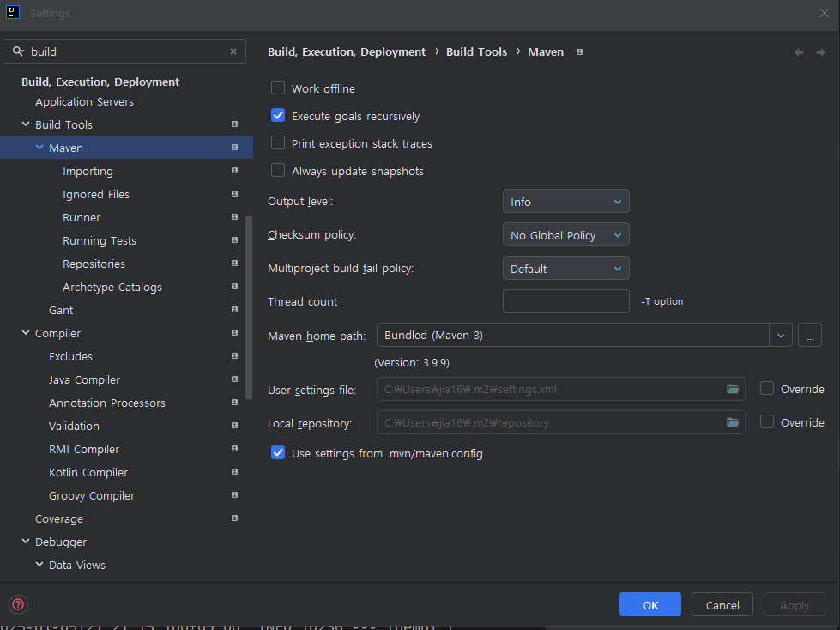Collapse the Debugger tree node
The height and width of the screenshot is (630, 840).
click(x=26, y=542)
